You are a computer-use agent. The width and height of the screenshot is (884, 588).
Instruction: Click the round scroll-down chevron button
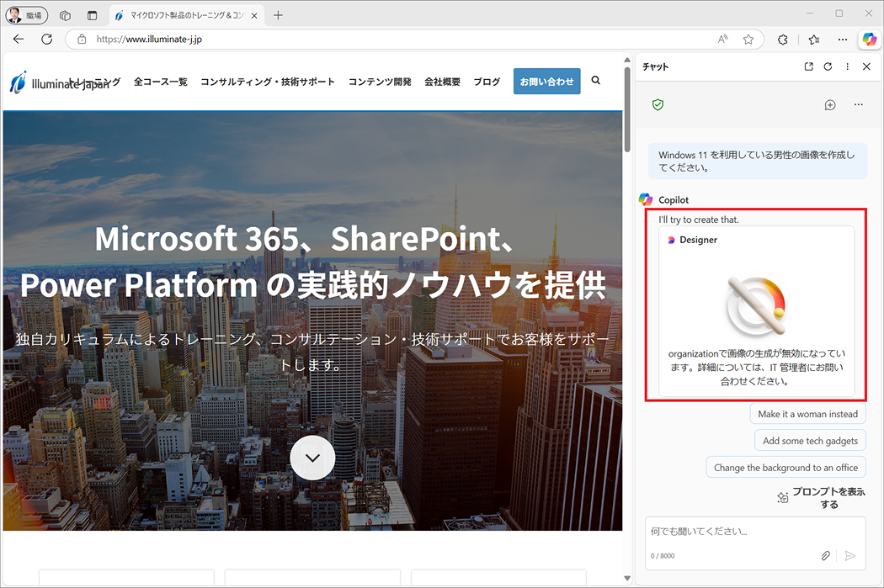(312, 458)
